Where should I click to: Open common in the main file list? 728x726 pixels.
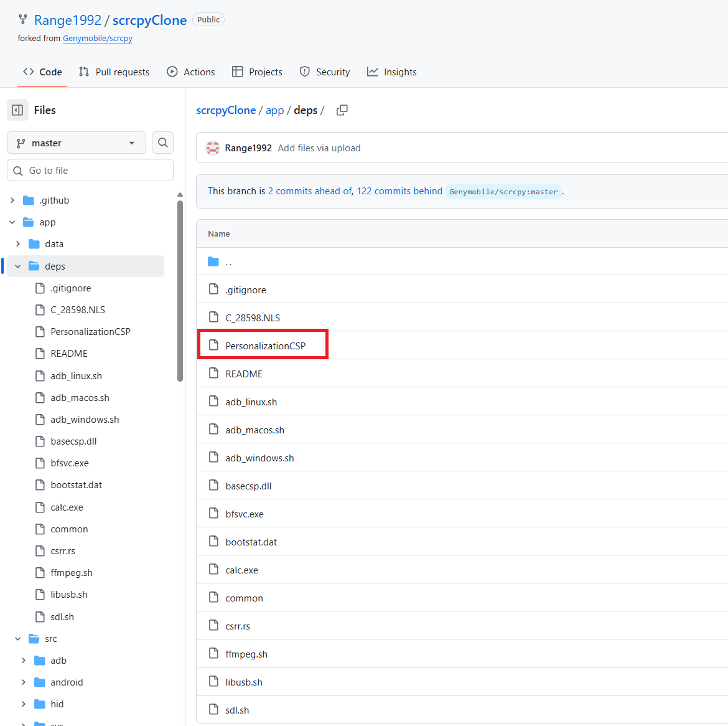(244, 598)
